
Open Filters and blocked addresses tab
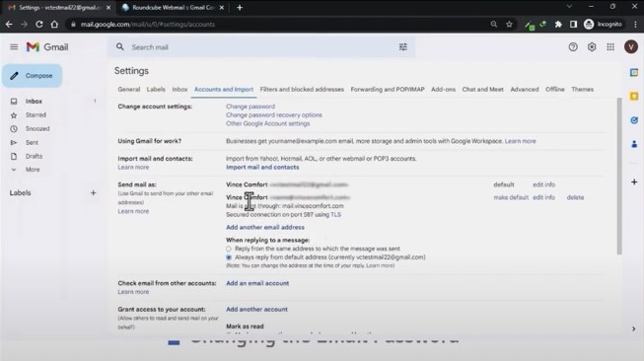pyautogui.click(x=302, y=89)
